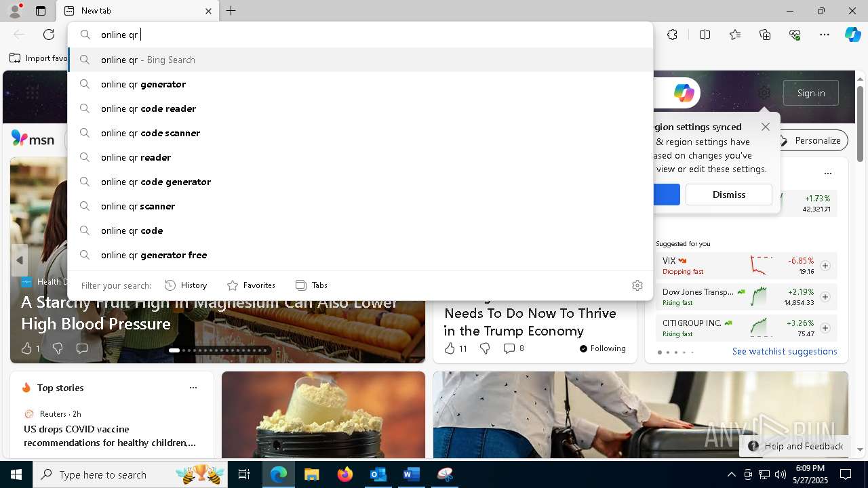Open Top stories more options ellipsis
The width and height of the screenshot is (868, 488).
click(193, 388)
